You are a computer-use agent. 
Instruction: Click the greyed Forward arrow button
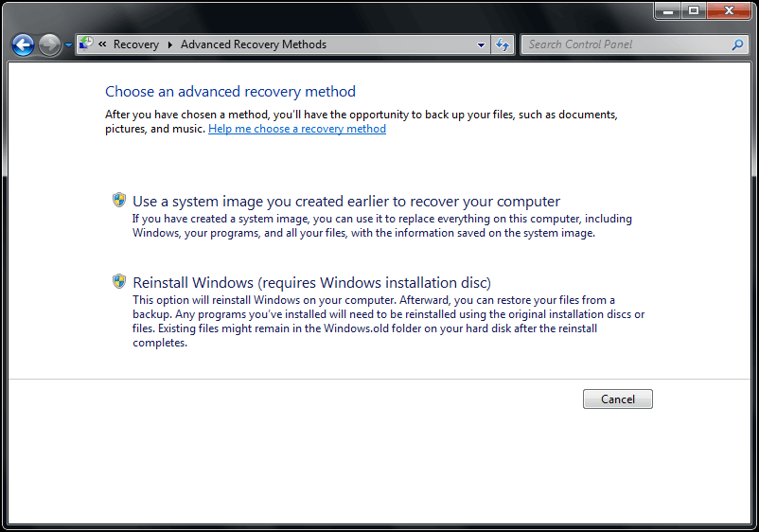(49, 45)
